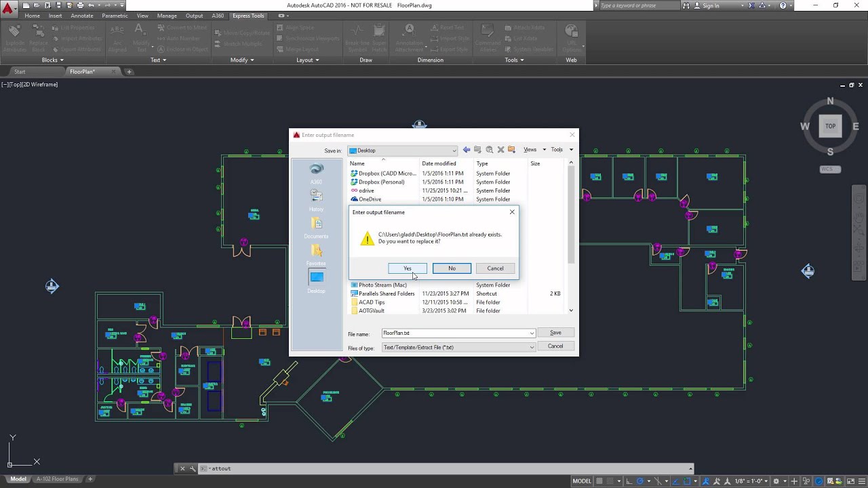Screen dimensions: 868x488
Task: Click Up one level folder icon
Action: point(477,150)
